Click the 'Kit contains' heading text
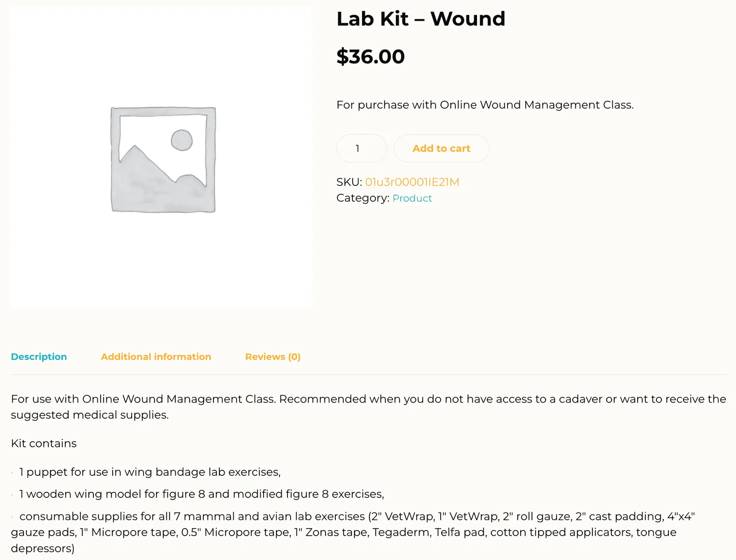736x560 pixels. click(44, 444)
